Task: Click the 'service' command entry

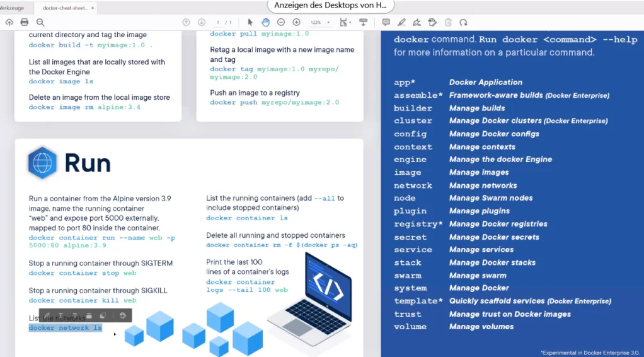Action: [413, 250]
